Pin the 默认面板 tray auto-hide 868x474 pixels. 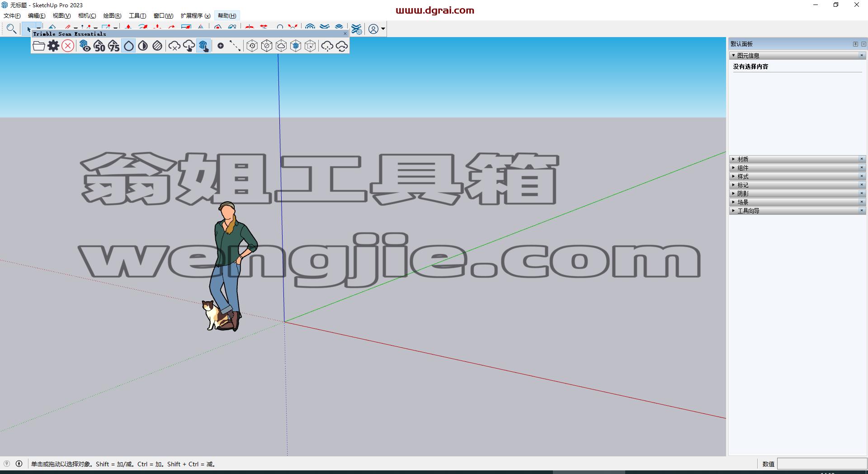click(x=855, y=44)
